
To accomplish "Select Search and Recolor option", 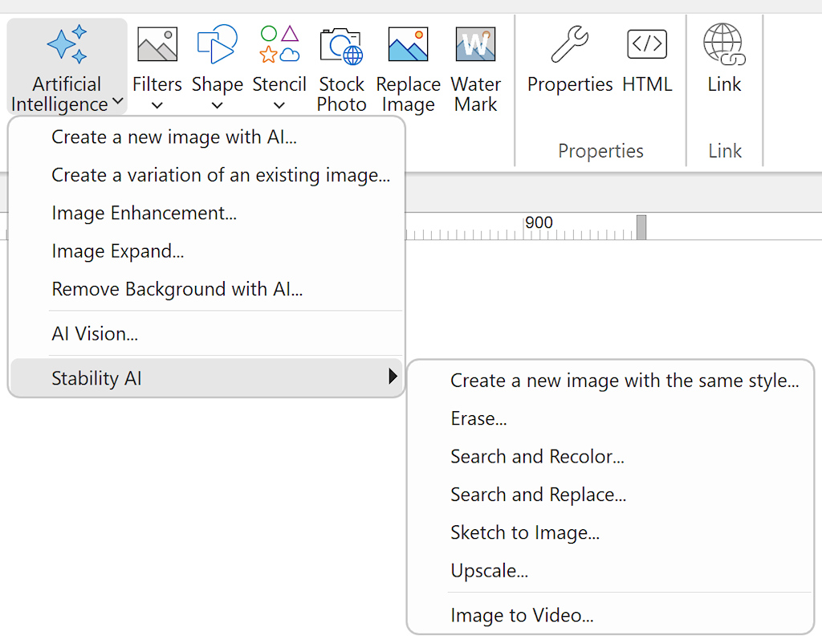I will pos(537,457).
